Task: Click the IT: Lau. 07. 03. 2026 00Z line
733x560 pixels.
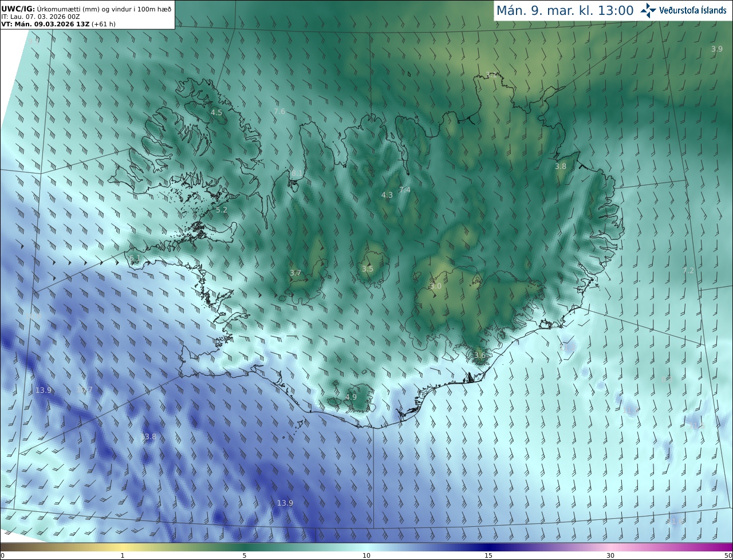Action: pos(41,17)
